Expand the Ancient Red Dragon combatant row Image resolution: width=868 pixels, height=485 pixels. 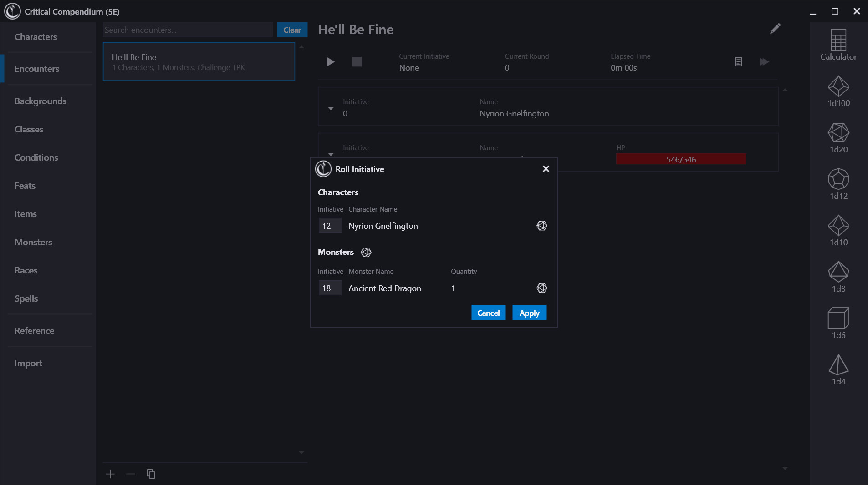(330, 155)
